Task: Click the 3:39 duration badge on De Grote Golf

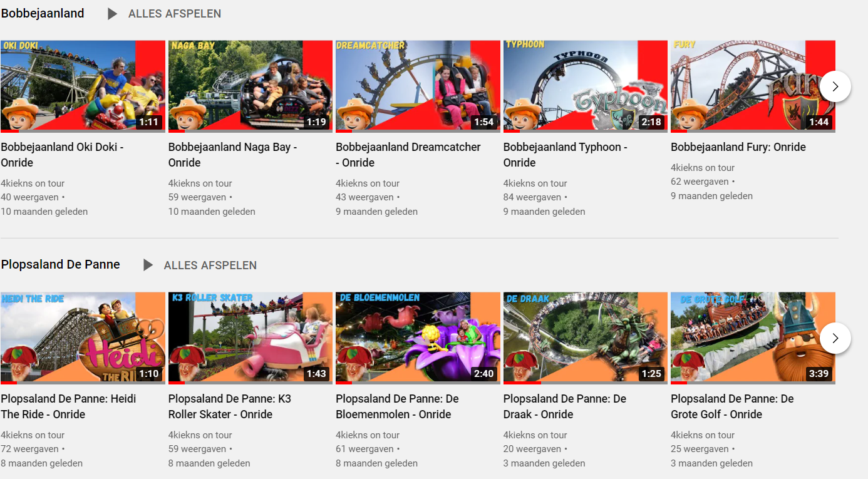Action: tap(819, 374)
